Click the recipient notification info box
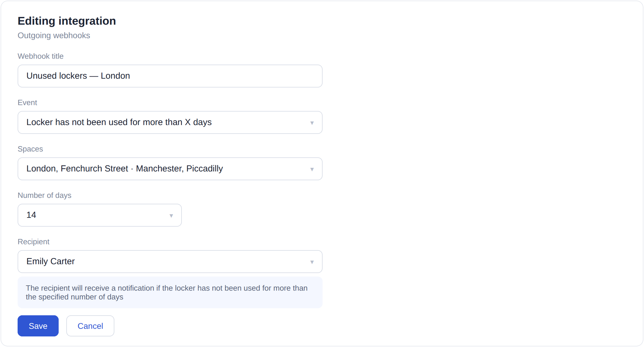 click(170, 292)
